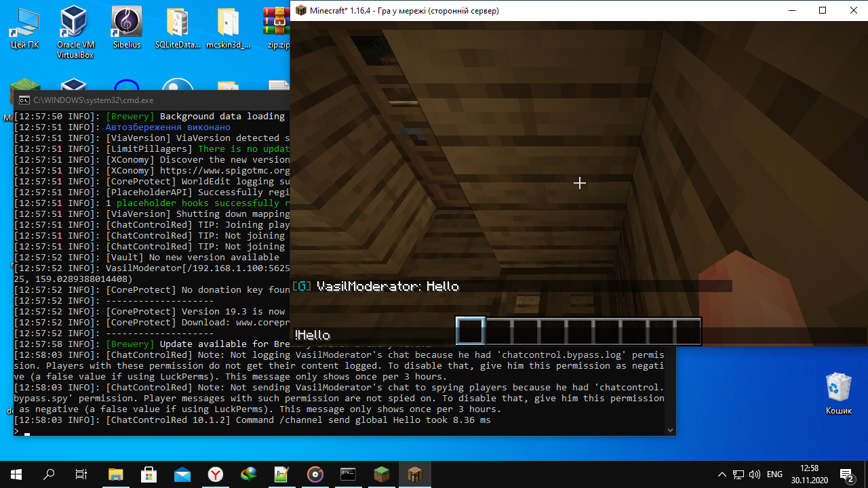Switch to Minecraft via crafting table taskbar icon
This screenshot has height=488, width=868.
[415, 474]
